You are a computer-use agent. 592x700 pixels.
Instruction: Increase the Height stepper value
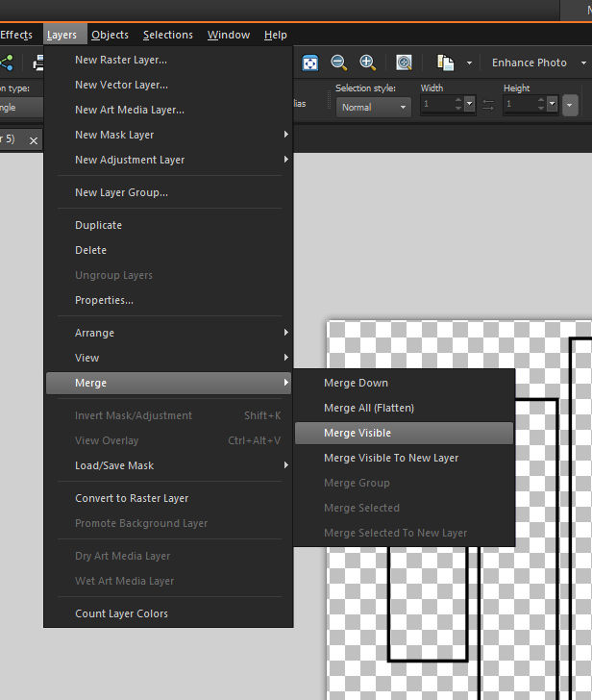click(x=541, y=100)
